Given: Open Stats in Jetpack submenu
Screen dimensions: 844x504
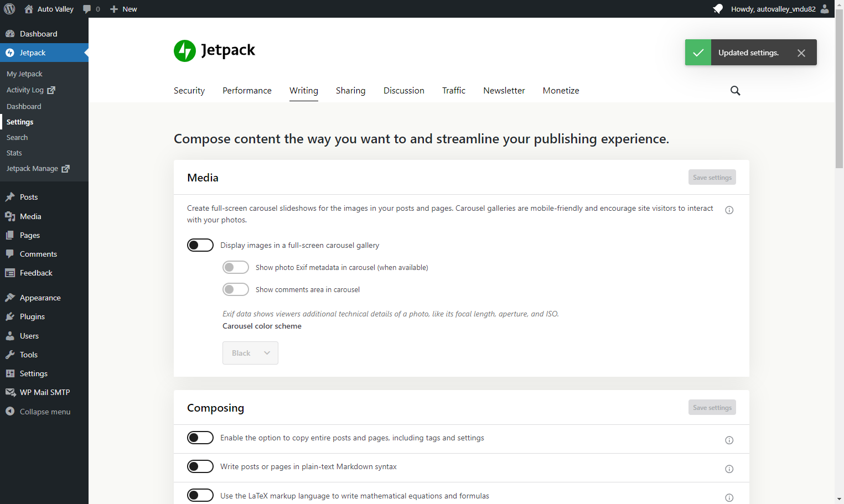Looking at the screenshot, I should tap(14, 153).
